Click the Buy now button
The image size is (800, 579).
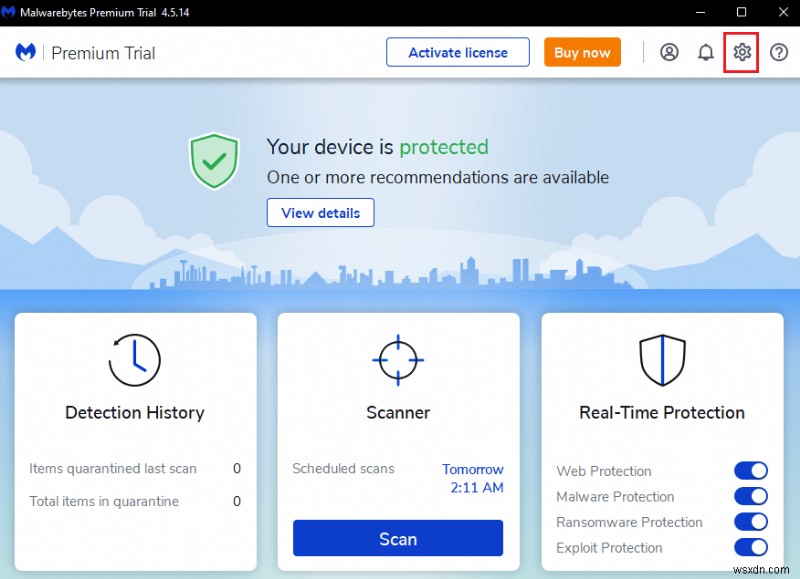582,52
